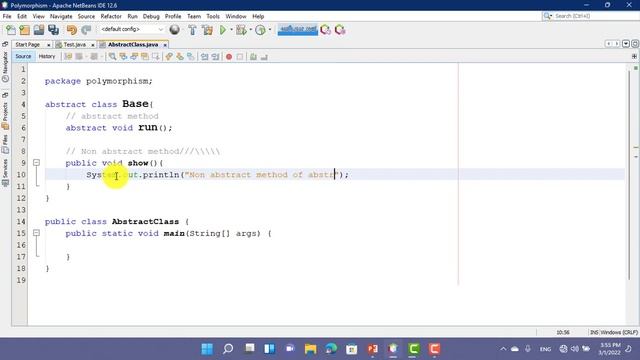Open the Debug Project dropdown arrow
The height and width of the screenshot is (360, 640).
[x=250, y=30]
